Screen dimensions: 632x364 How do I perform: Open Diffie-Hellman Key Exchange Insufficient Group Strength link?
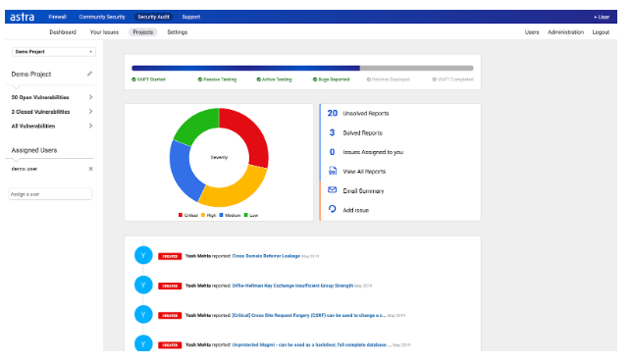(292, 286)
